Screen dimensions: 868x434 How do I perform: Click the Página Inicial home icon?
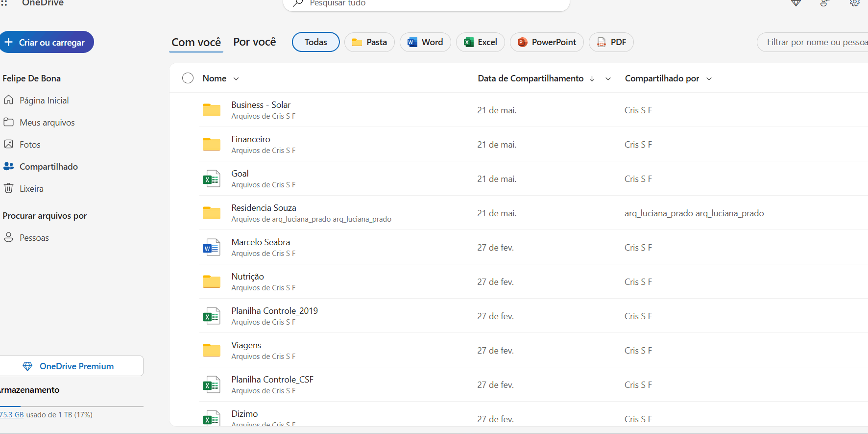pos(8,100)
